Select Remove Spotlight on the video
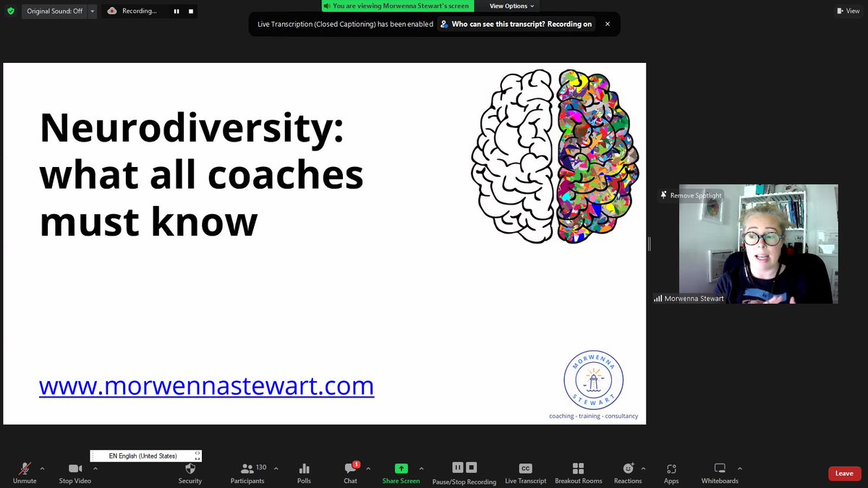The width and height of the screenshot is (868, 488). click(691, 195)
